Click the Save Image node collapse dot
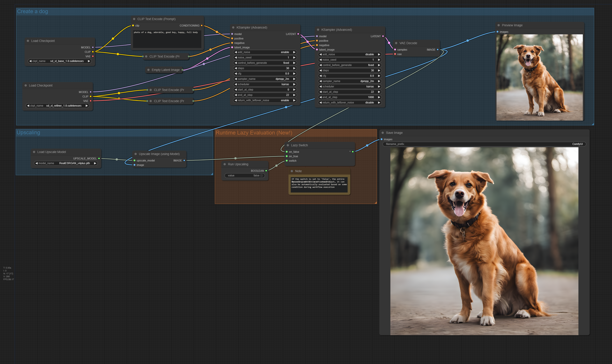Viewport: 612px width, 364px height. pos(383,133)
